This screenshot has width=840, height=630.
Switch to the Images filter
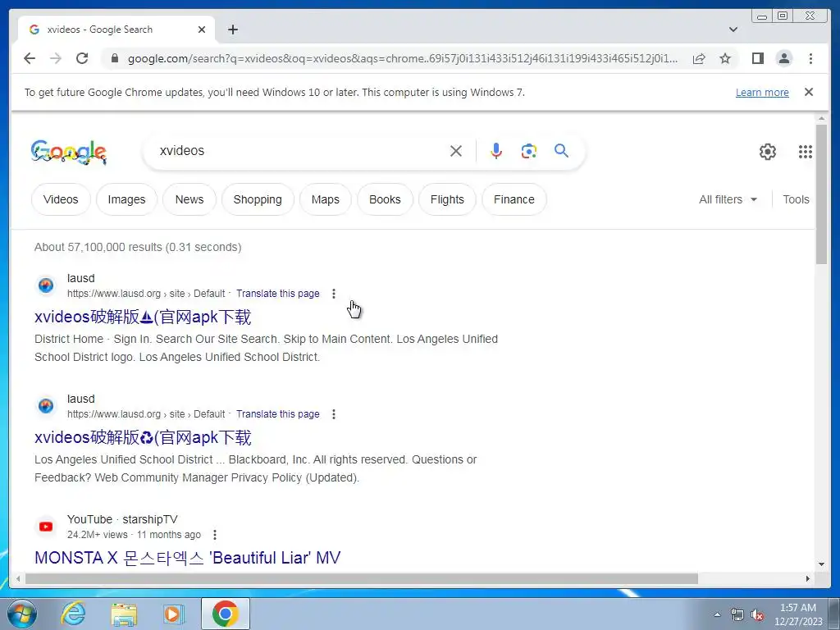click(x=126, y=199)
